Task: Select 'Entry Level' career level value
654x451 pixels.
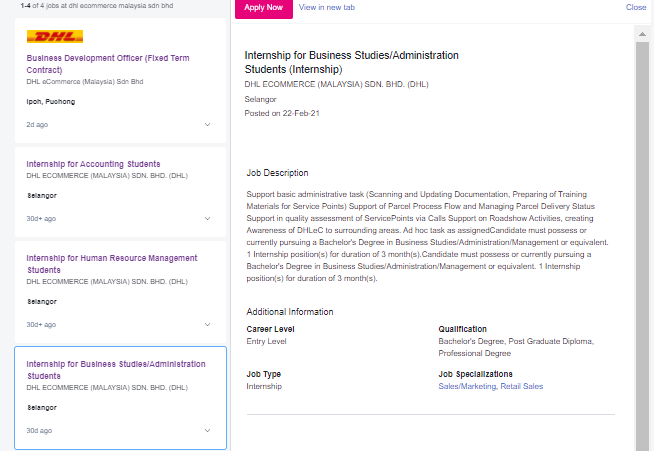Action: (x=266, y=341)
